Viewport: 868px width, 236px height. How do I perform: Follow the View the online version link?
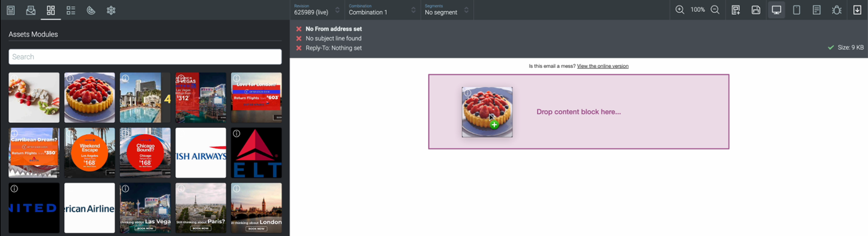click(603, 66)
